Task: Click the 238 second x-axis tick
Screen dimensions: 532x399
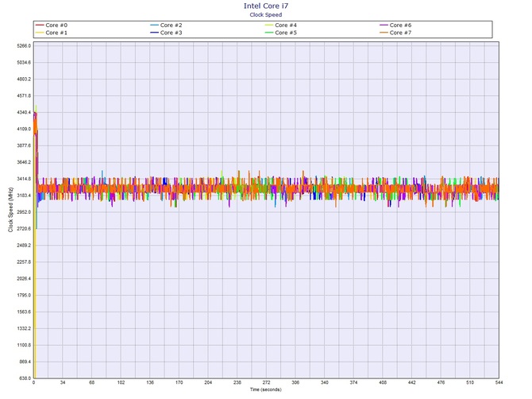Action: pos(237,382)
